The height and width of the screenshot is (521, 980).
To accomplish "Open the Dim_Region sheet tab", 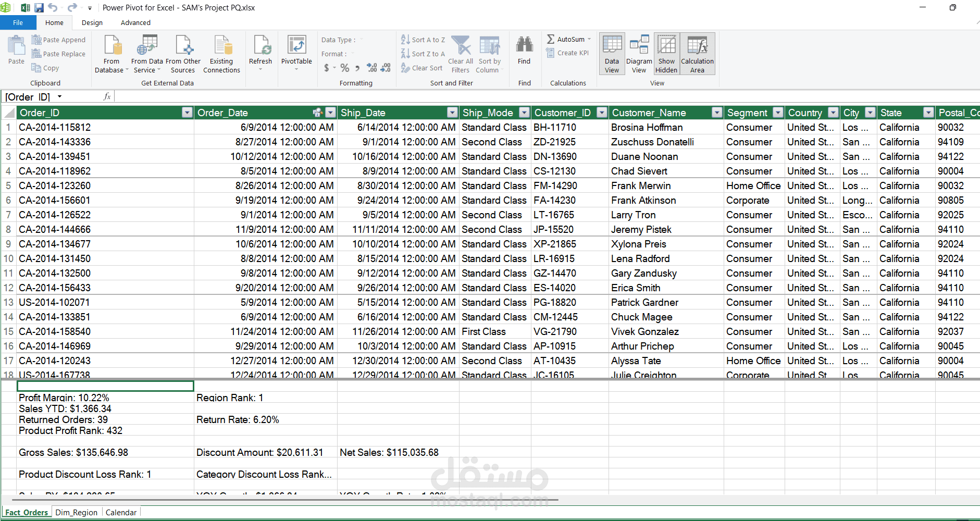I will tap(77, 512).
